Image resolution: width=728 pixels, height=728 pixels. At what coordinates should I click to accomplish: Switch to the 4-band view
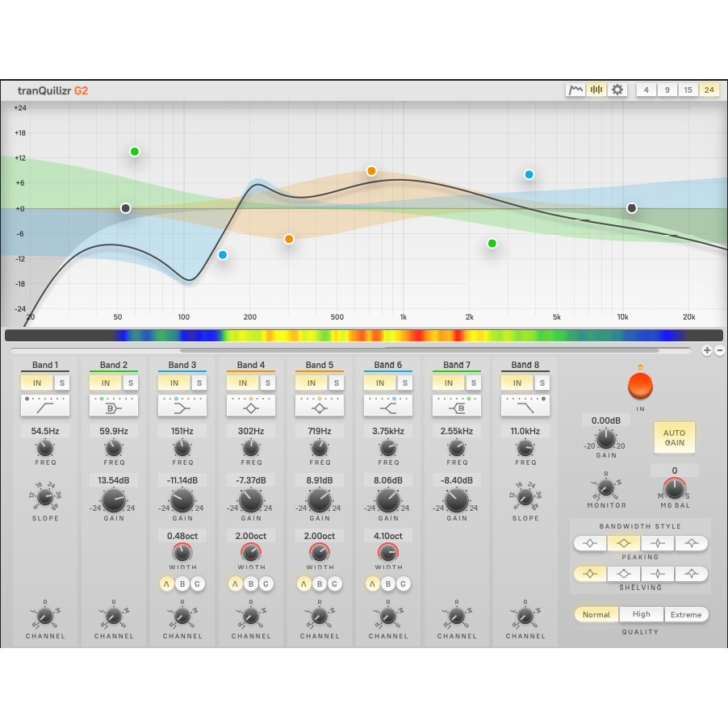click(x=646, y=90)
